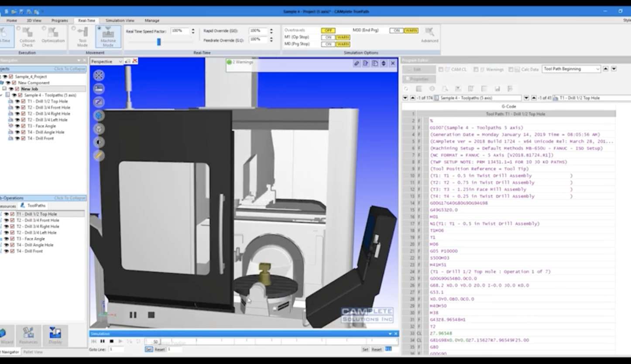The height and width of the screenshot is (364, 631).
Task: Switch to Tool Mode
Action: coord(82,35)
